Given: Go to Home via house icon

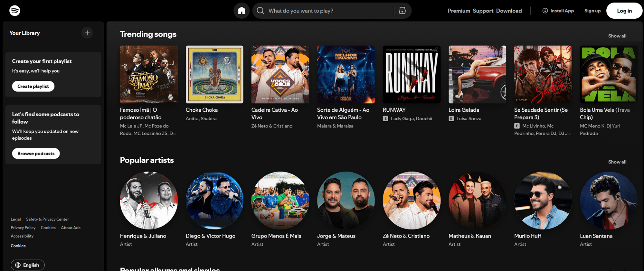Looking at the screenshot, I should 241,11.
